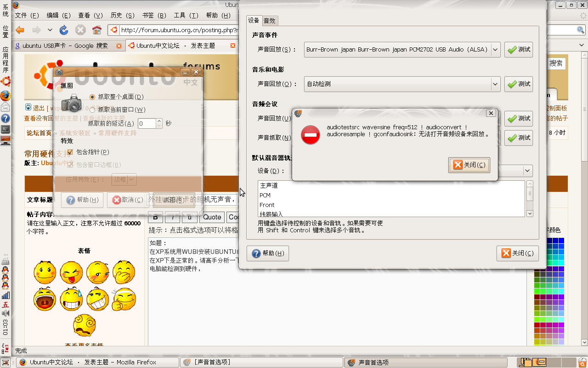The height and width of the screenshot is (368, 588).
Task: Close the Google search tab with its X
Action: [x=119, y=46]
